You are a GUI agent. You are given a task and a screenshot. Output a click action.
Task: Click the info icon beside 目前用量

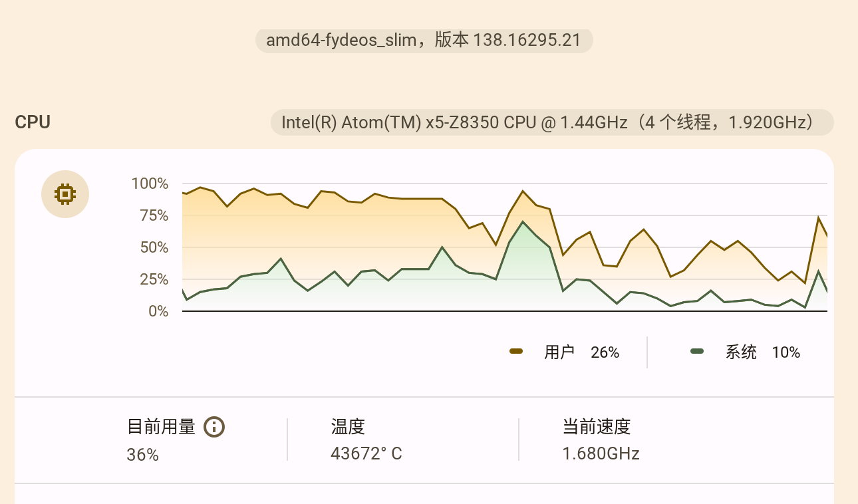tap(214, 426)
